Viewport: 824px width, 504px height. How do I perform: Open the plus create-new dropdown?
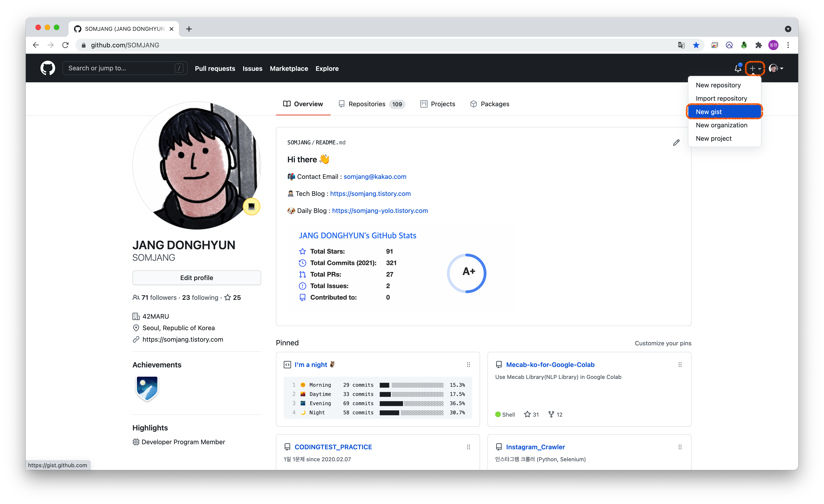pyautogui.click(x=755, y=68)
